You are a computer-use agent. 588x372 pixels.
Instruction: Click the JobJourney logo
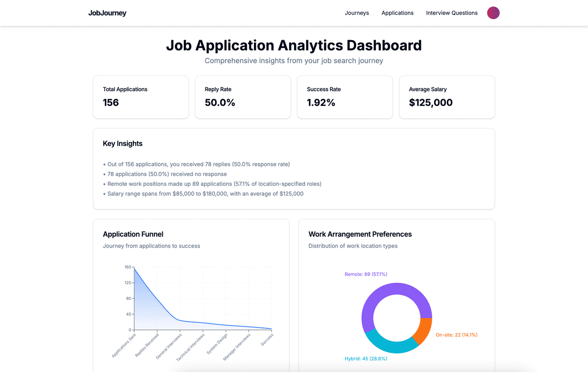point(107,13)
